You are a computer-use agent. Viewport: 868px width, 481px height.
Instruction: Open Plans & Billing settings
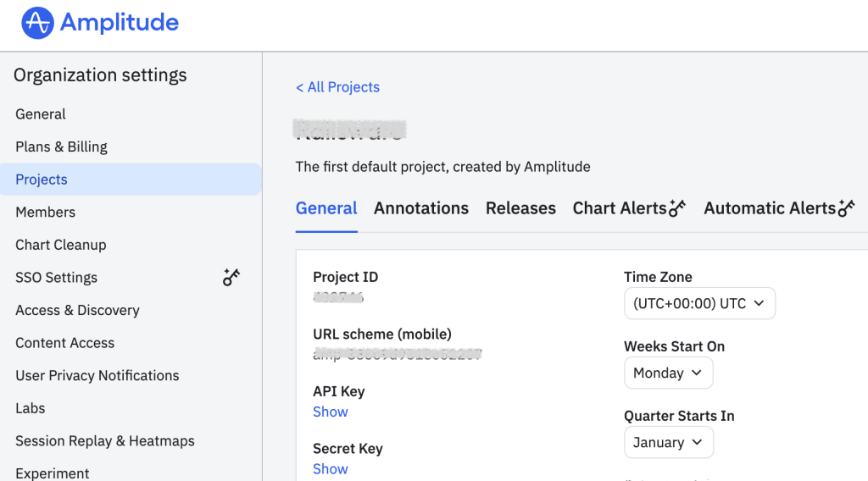point(61,147)
